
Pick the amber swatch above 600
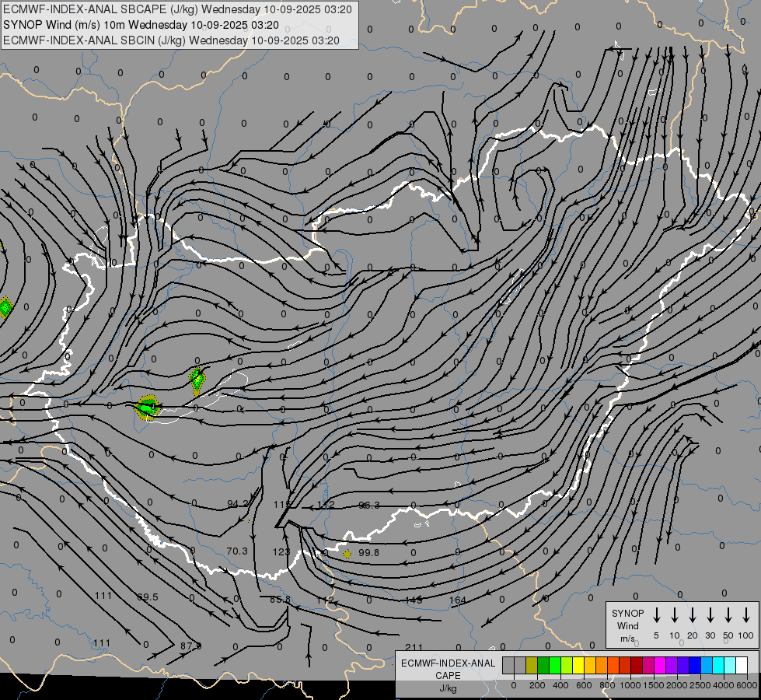[590, 665]
